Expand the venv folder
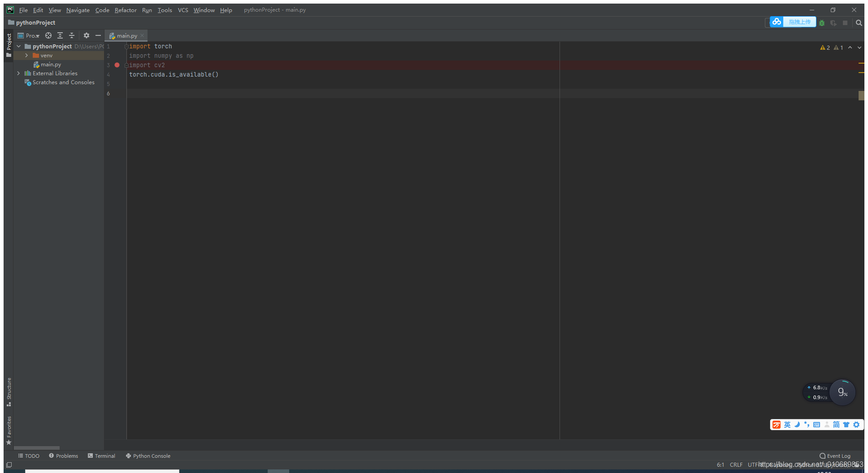 pos(26,55)
